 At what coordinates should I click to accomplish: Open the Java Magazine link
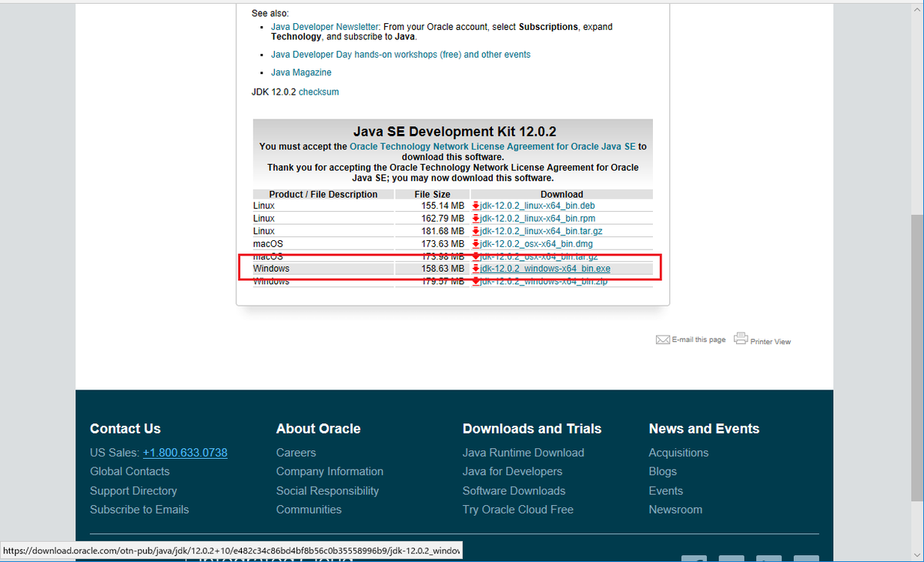coord(300,72)
